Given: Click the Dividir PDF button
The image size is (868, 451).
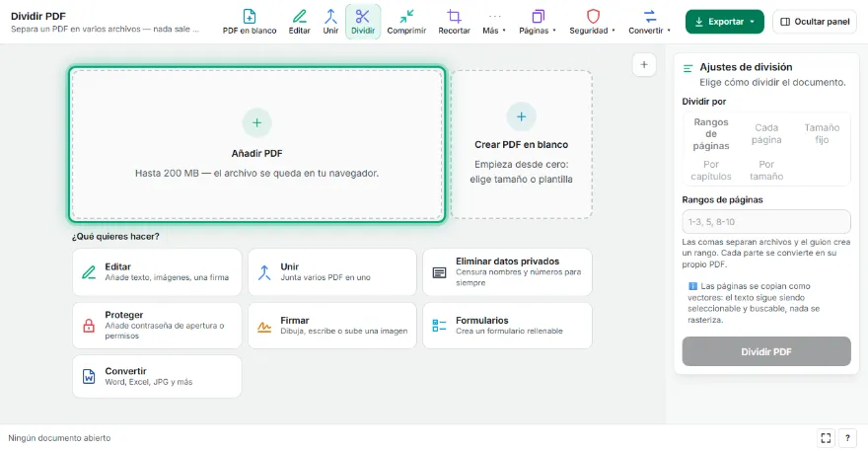Looking at the screenshot, I should [x=766, y=351].
